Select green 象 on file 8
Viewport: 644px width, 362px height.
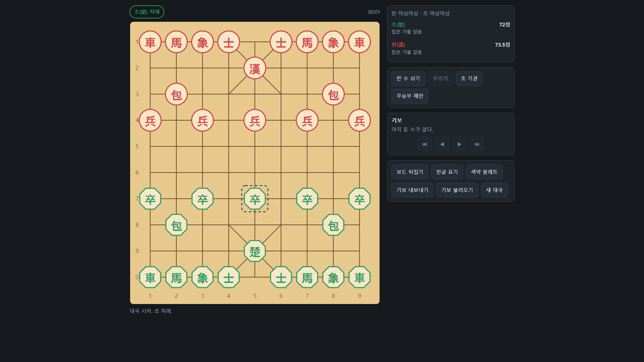coord(333,277)
